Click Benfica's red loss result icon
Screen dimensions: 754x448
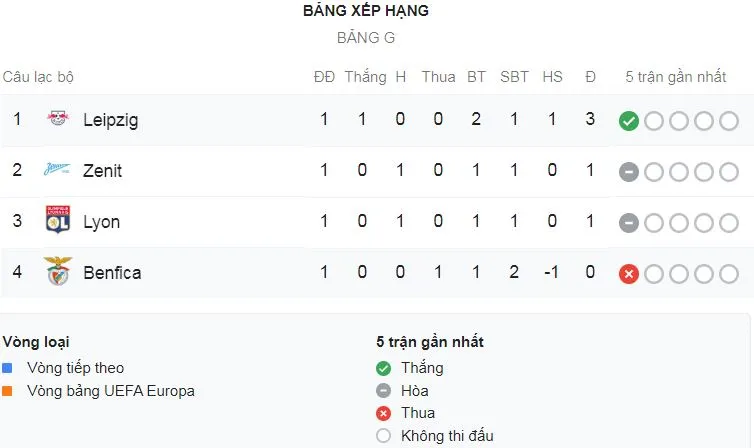click(628, 273)
